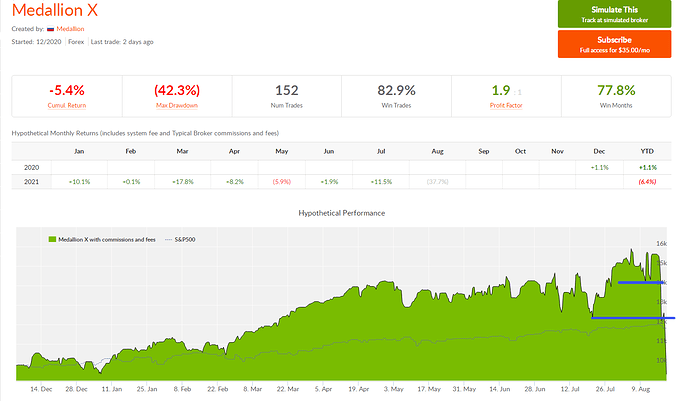Click the 16k y-axis label
Viewport: 690px width, 401px height.
[x=661, y=243]
